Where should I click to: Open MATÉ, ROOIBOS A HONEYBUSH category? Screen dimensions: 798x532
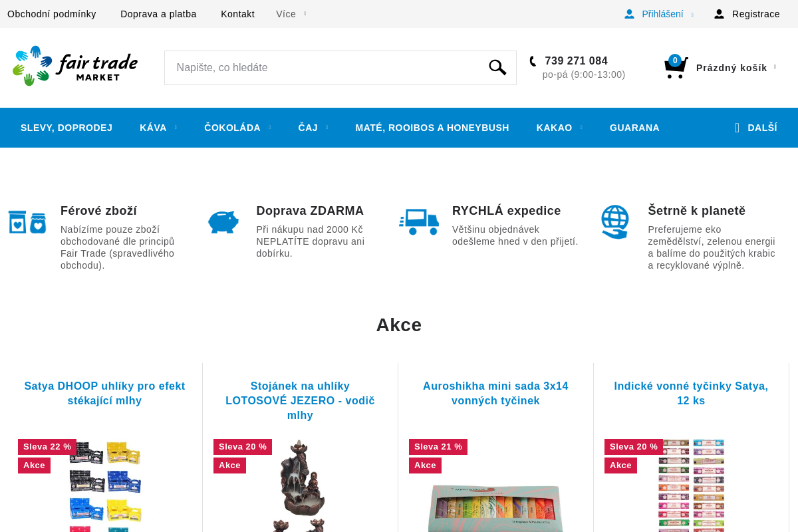[432, 128]
